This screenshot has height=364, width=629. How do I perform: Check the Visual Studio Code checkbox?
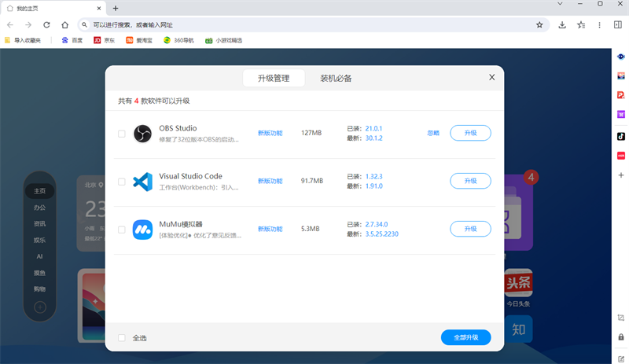pyautogui.click(x=122, y=182)
